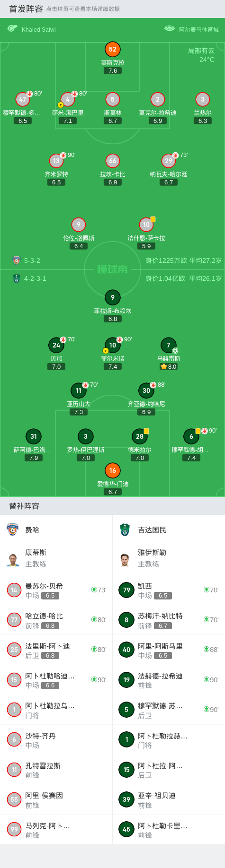Select player number 9 菲拉斯-布赖坎
This screenshot has width=225, height=868.
pyautogui.click(x=112, y=297)
